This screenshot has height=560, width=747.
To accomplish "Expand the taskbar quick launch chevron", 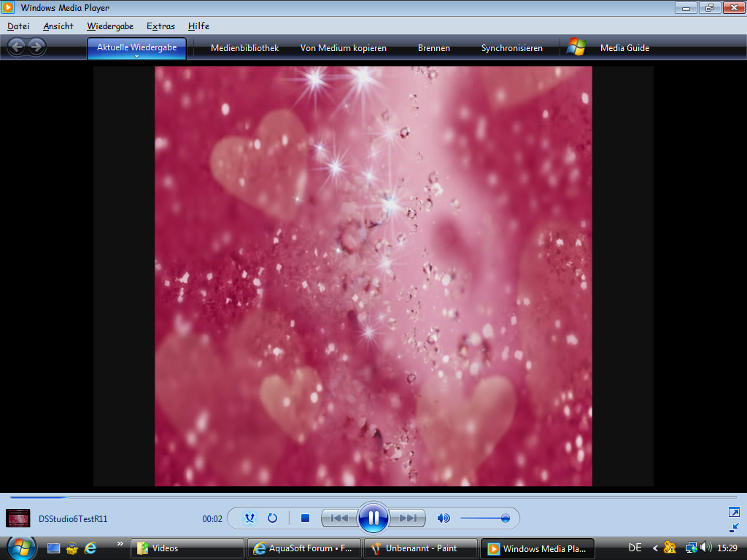I will (120, 543).
